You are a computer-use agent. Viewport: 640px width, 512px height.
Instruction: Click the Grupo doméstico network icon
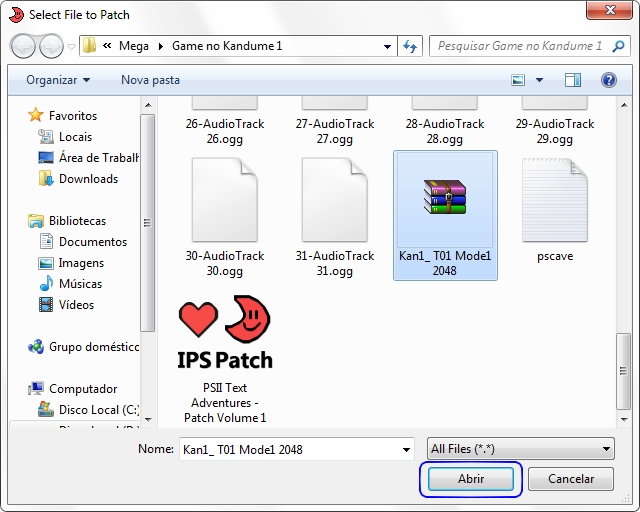coord(36,347)
